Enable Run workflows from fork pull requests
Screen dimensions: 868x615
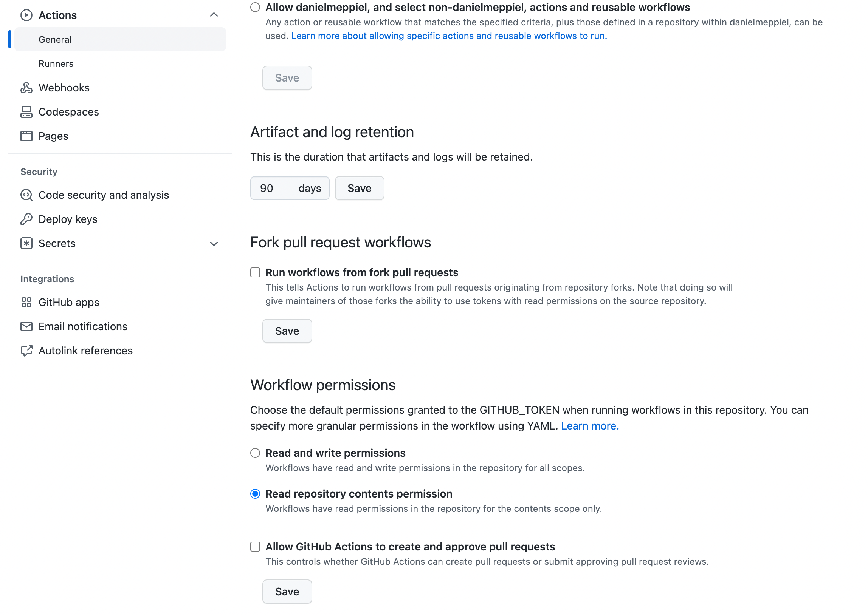click(x=254, y=272)
